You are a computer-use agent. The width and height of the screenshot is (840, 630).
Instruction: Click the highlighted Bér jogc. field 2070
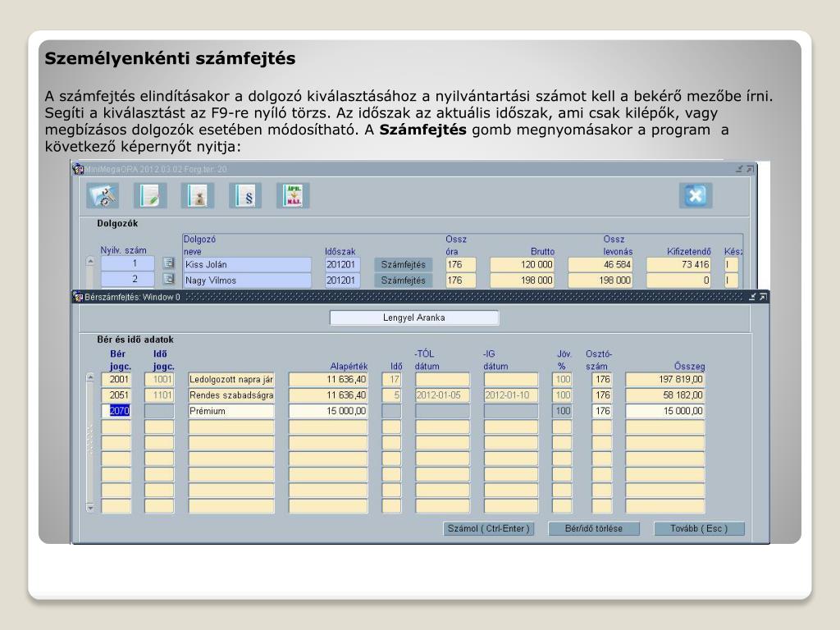pos(116,411)
